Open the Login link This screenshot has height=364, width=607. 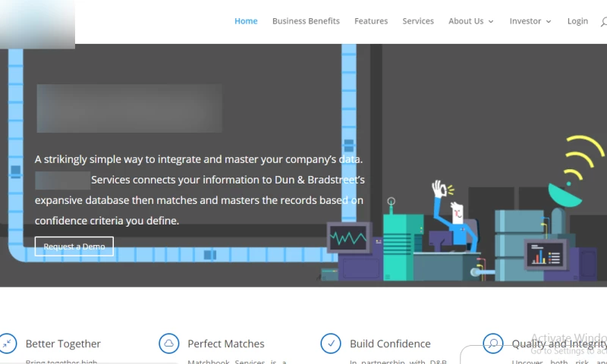pyautogui.click(x=577, y=21)
